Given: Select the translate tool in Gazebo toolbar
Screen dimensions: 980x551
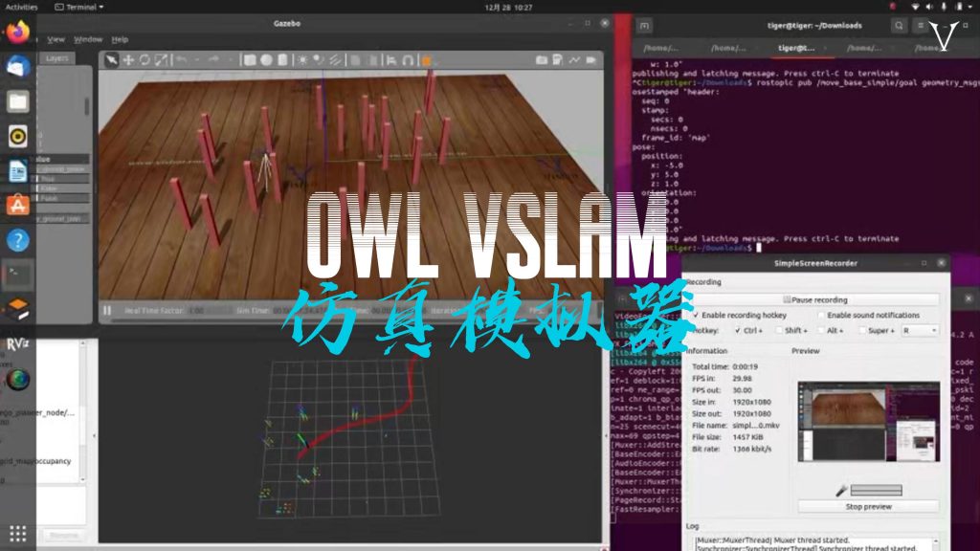Looking at the screenshot, I should [x=127, y=62].
